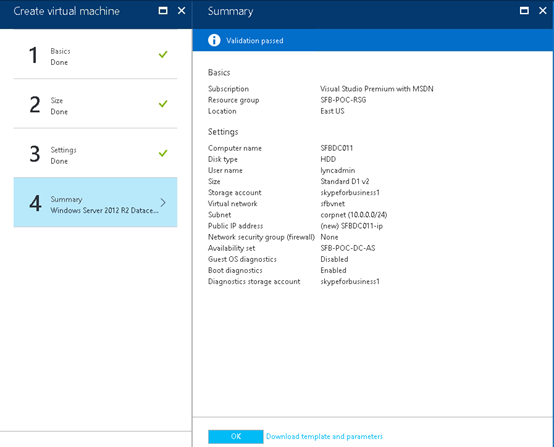Select Diagnostics storage account value skypeforbusiness1
The width and height of the screenshot is (554, 447).
[x=350, y=281]
